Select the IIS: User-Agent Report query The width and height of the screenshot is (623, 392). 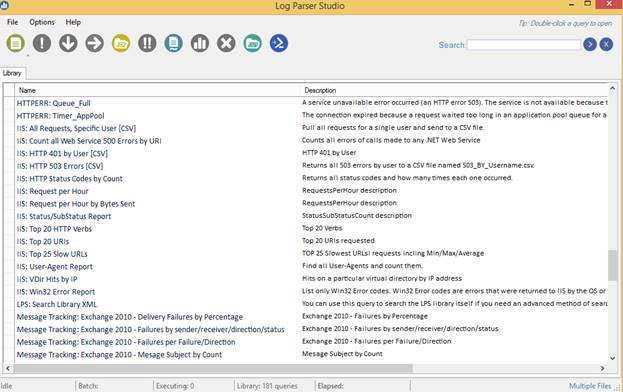click(x=54, y=267)
